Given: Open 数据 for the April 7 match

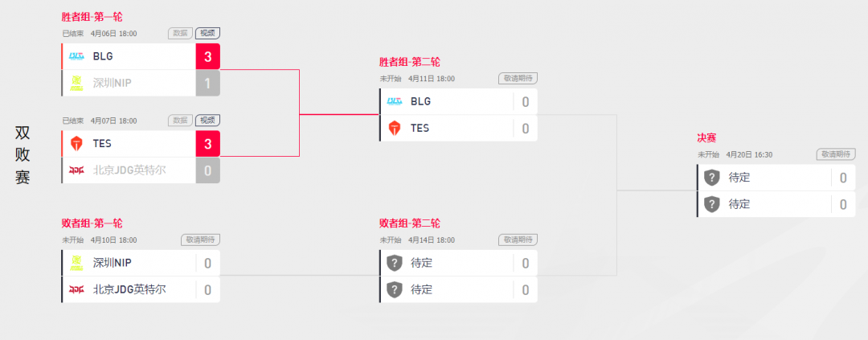Looking at the screenshot, I should tap(181, 120).
